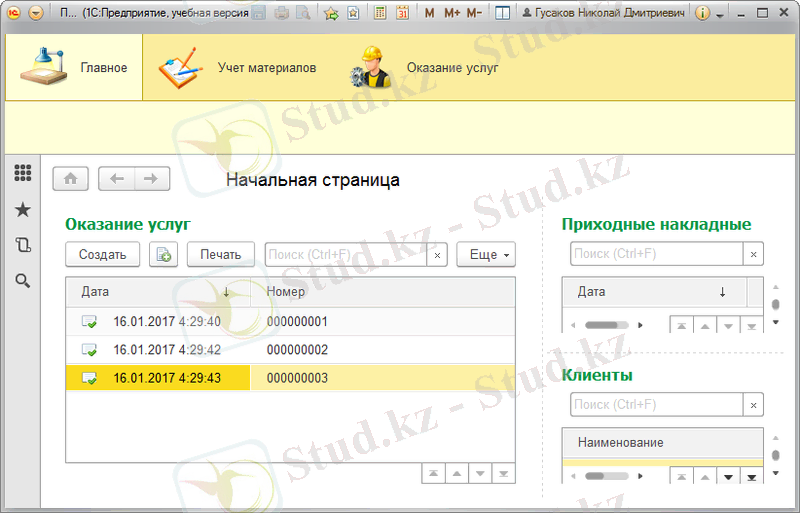Viewport: 800px width, 513px height.
Task: Go to the home page button
Action: (70, 179)
